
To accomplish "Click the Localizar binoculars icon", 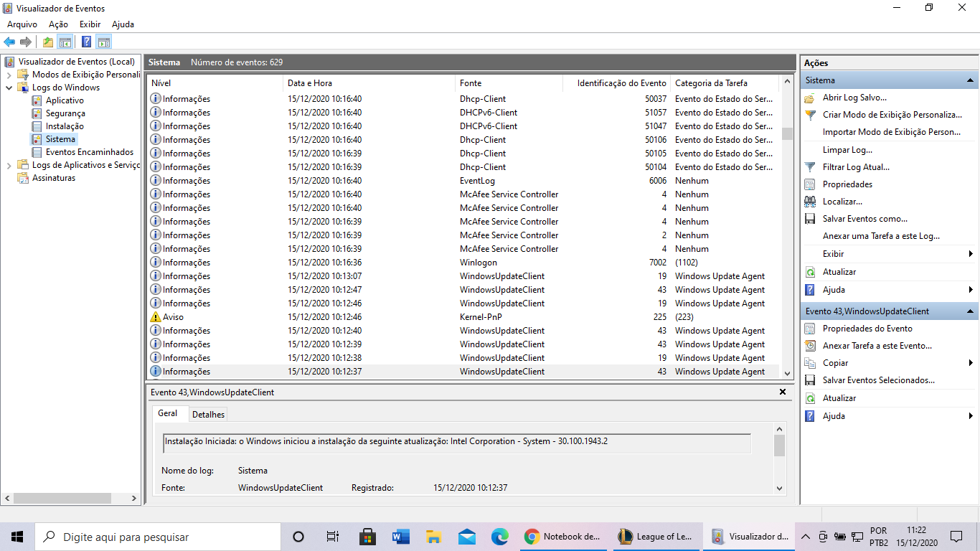I will pyautogui.click(x=810, y=202).
